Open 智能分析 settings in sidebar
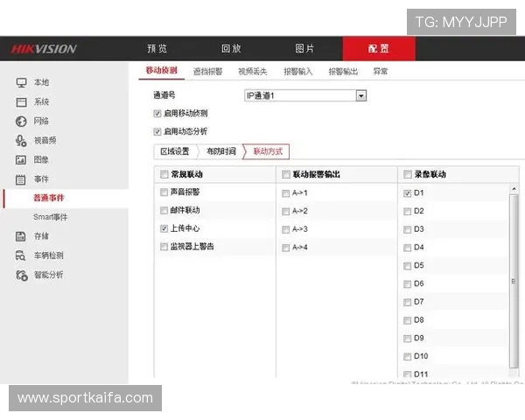 click(48, 276)
